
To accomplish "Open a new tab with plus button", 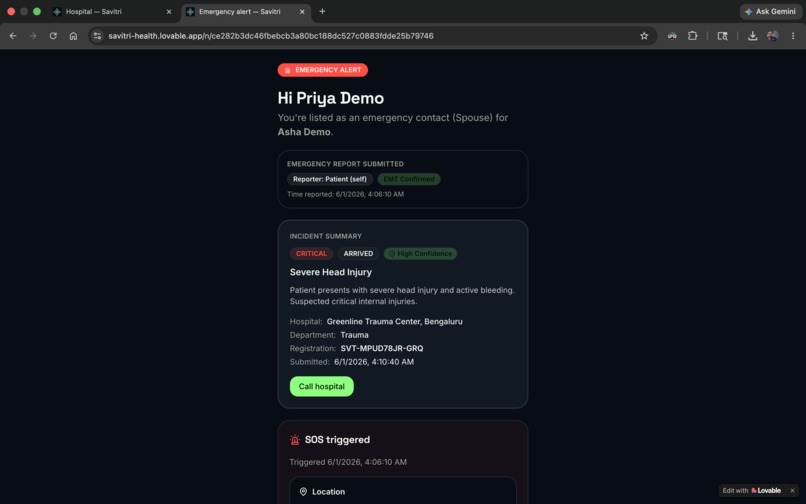I will [x=322, y=11].
